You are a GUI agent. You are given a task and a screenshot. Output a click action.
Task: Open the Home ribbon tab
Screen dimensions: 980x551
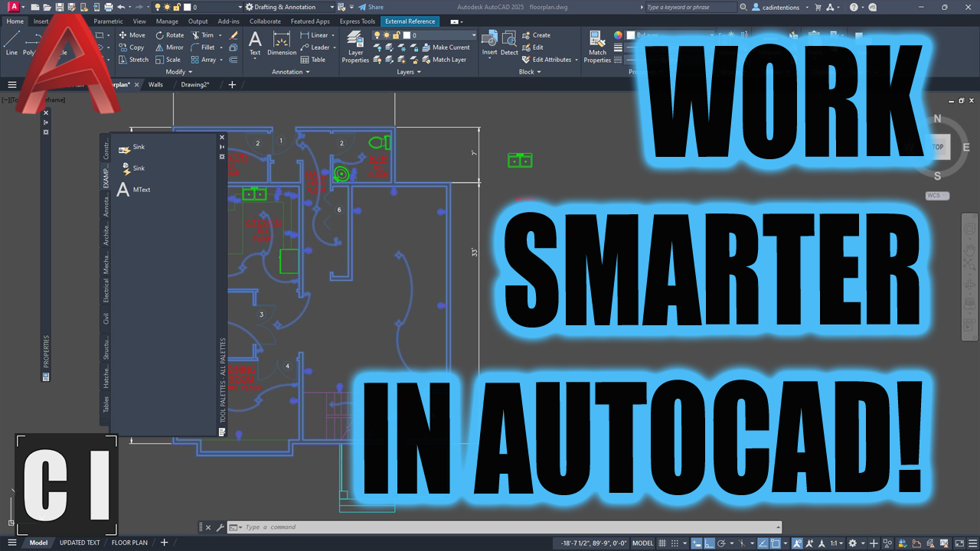pyautogui.click(x=15, y=21)
